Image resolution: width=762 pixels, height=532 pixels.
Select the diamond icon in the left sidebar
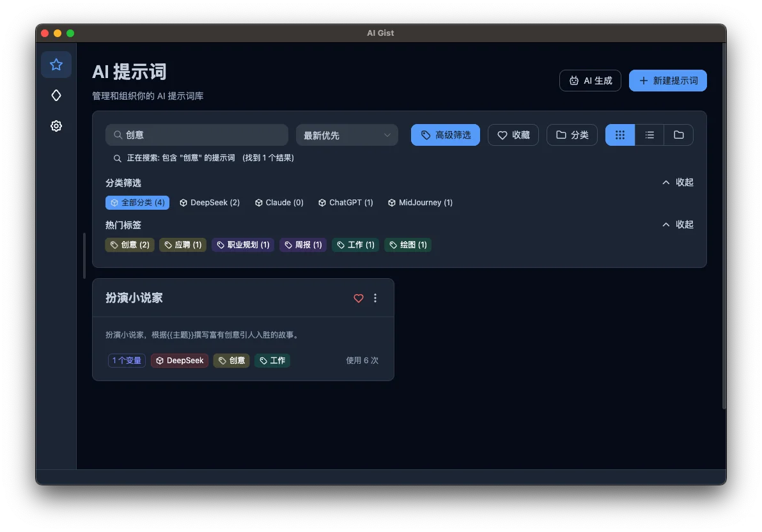click(x=56, y=95)
